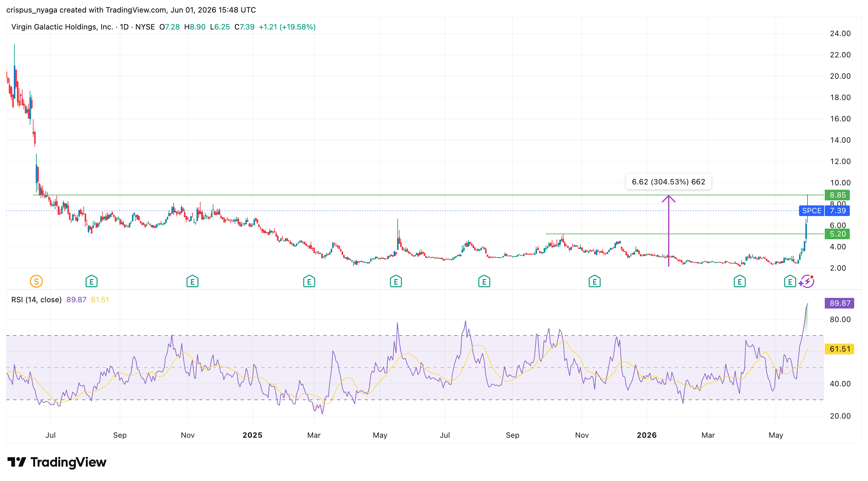Click the yellow 61.51 RSI legend value

point(100,300)
